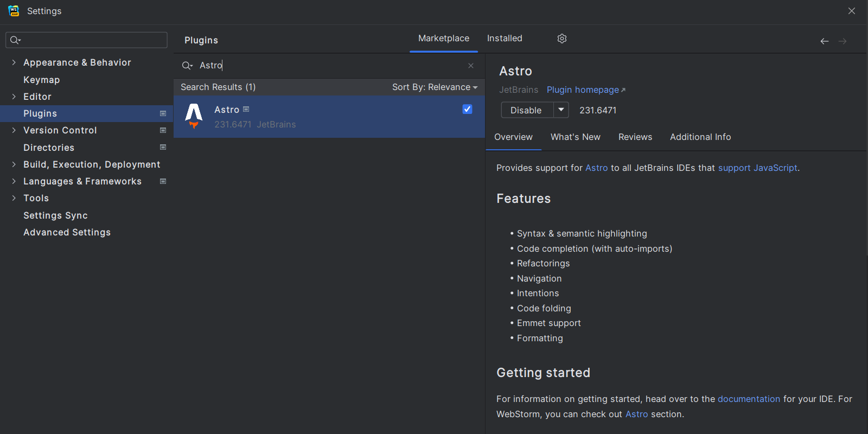Click the project-level icon beside Directories
Viewport: 868px width, 434px height.
(163, 147)
